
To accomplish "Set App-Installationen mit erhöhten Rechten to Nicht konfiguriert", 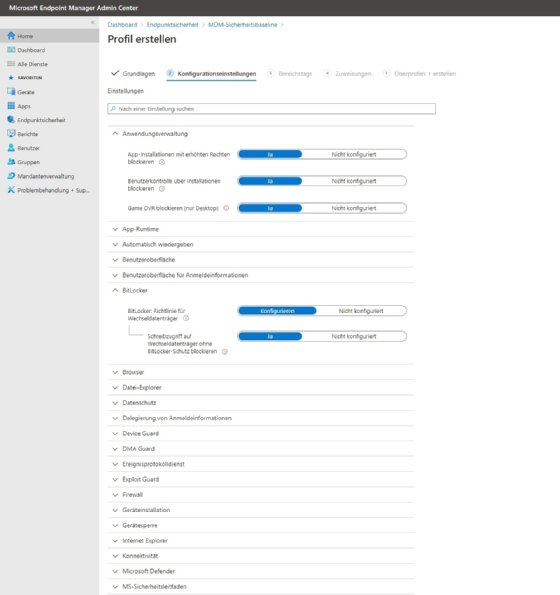I will [354, 154].
